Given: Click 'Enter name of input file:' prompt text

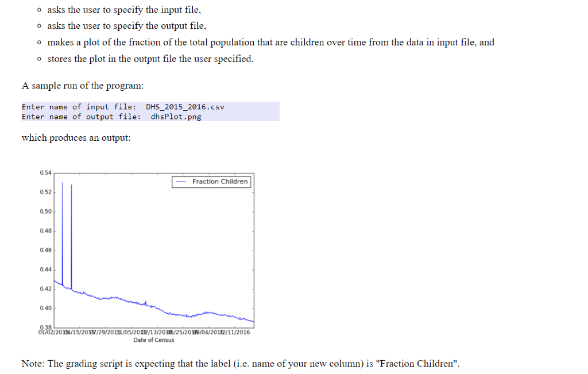Looking at the screenshot, I should 79,107.
